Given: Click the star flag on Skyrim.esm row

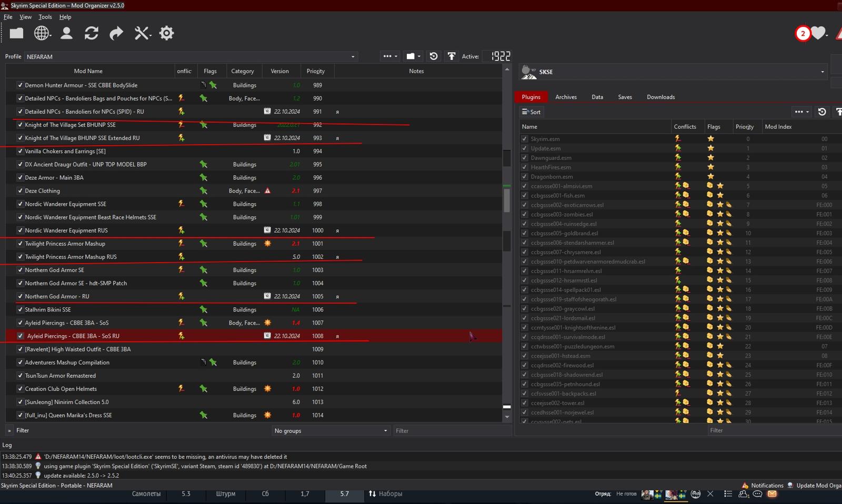Looking at the screenshot, I should (710, 139).
